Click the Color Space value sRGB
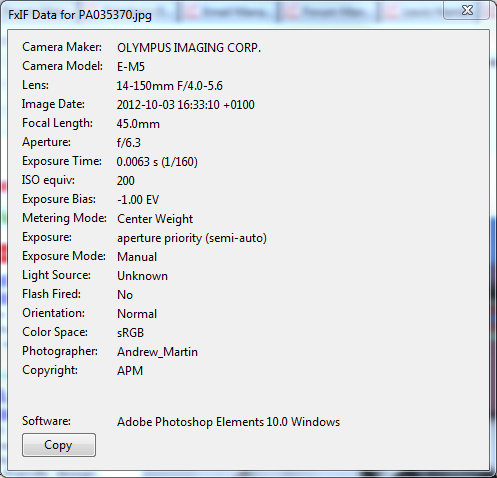The width and height of the screenshot is (497, 478). [x=130, y=333]
